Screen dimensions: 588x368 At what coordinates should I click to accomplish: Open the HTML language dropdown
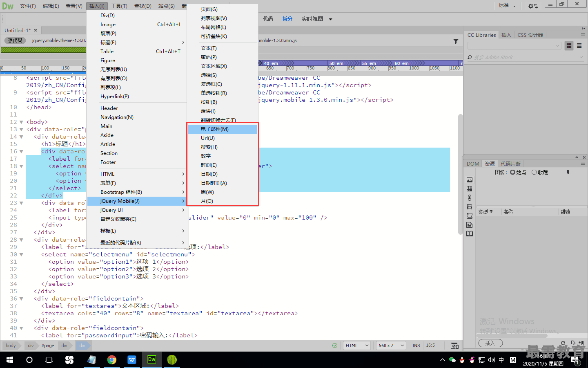356,346
